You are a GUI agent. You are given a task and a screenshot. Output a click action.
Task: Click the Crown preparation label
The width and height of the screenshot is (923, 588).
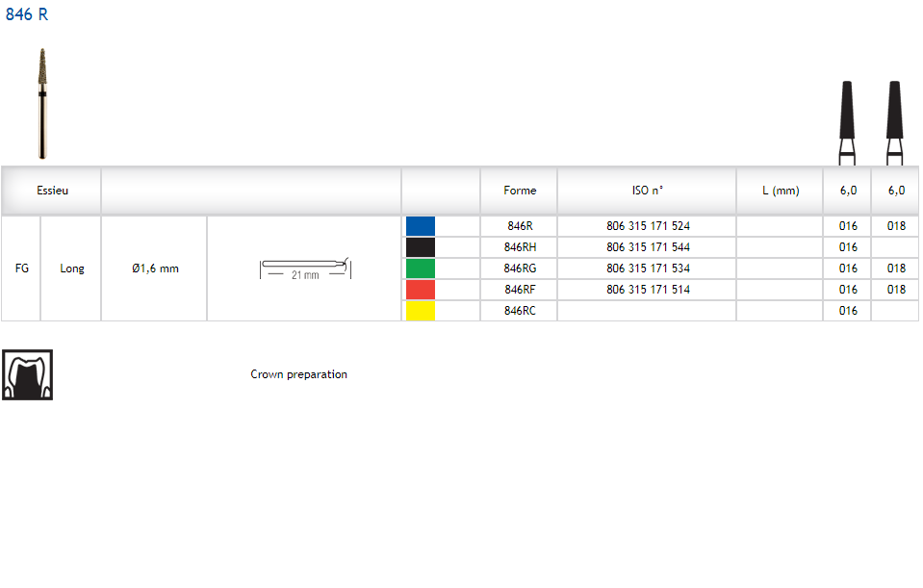pyautogui.click(x=298, y=374)
